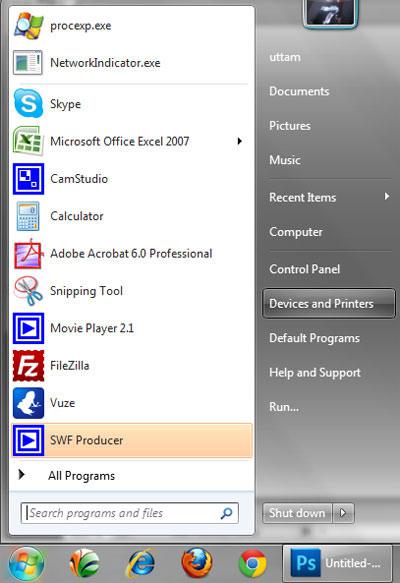Click the Adobe Acrobat icon
Screen dimensions: 400x583
click(28, 254)
